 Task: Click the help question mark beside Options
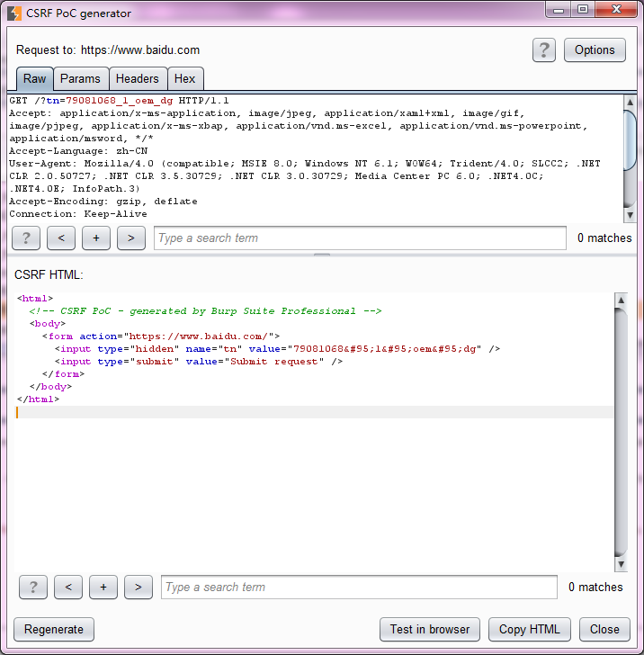coord(543,50)
